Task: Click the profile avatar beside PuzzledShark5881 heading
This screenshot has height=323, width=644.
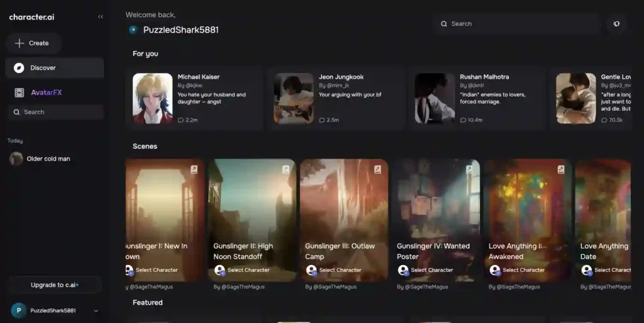Action: [x=133, y=30]
